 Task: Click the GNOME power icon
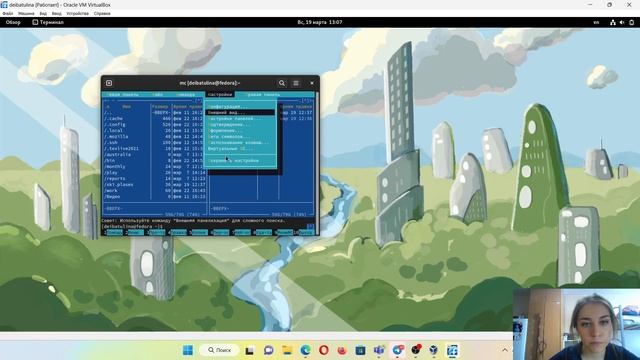point(631,22)
